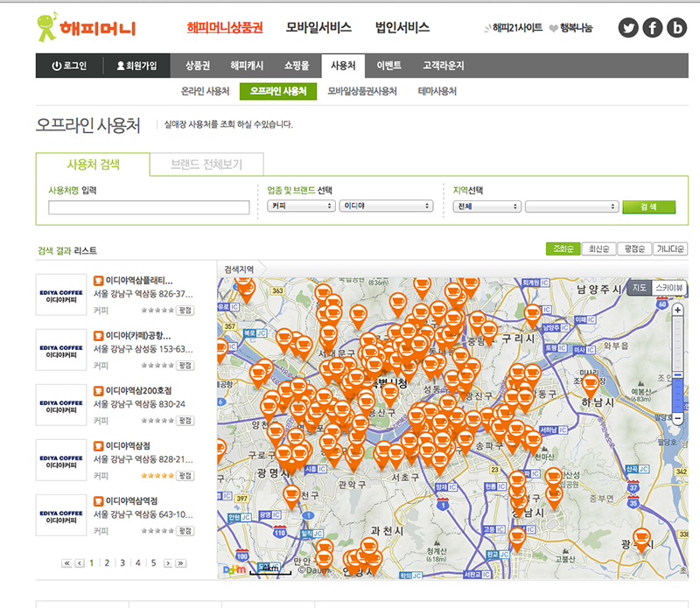Click 평점 button for 이디야역삼역점
This screenshot has width=700, height=608.
pos(185,531)
